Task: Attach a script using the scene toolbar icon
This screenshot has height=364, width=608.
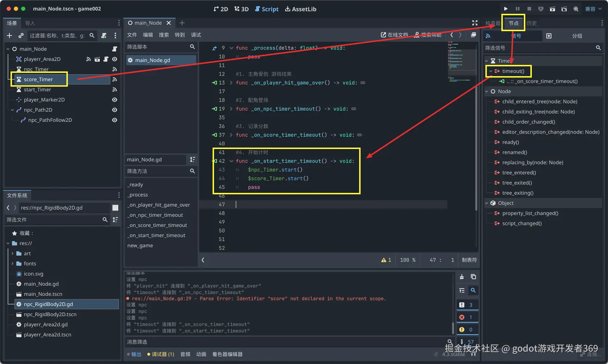Action: point(104,36)
